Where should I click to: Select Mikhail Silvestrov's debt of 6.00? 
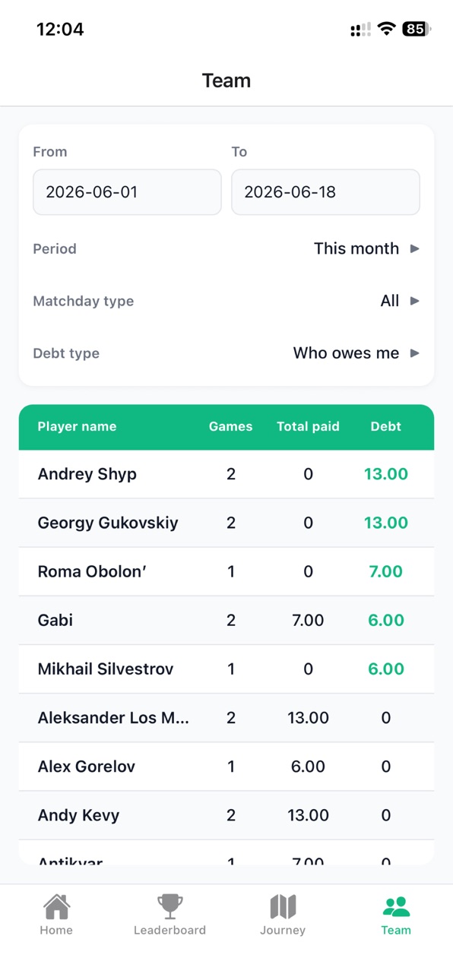[x=385, y=669]
